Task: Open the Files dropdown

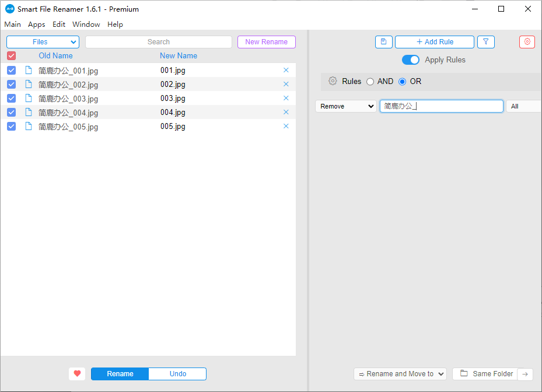Action: tap(43, 42)
